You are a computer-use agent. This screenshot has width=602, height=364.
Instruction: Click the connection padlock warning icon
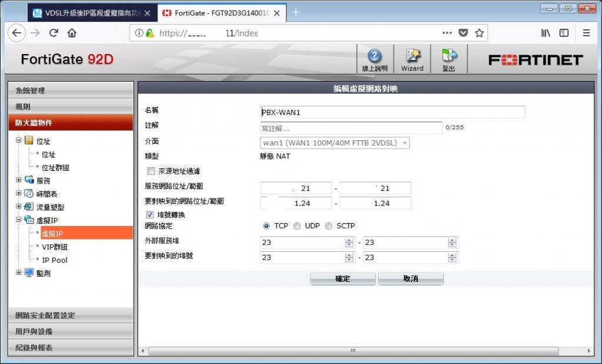[x=150, y=33]
